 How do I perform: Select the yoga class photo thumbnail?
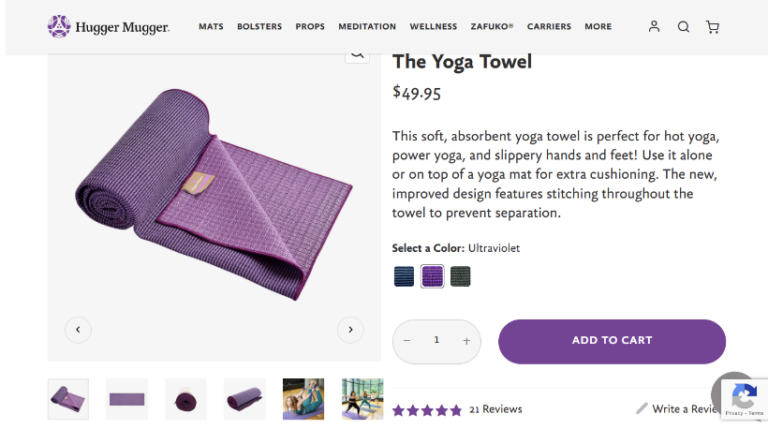coord(362,399)
